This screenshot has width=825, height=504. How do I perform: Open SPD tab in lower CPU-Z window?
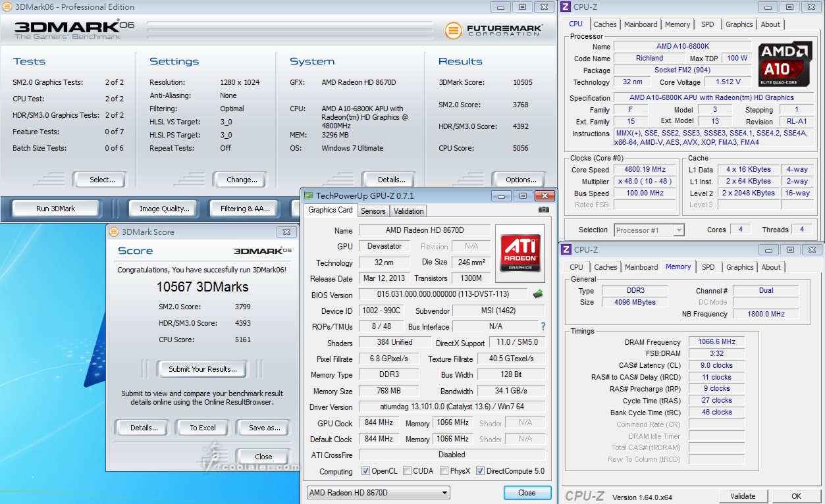click(x=708, y=267)
